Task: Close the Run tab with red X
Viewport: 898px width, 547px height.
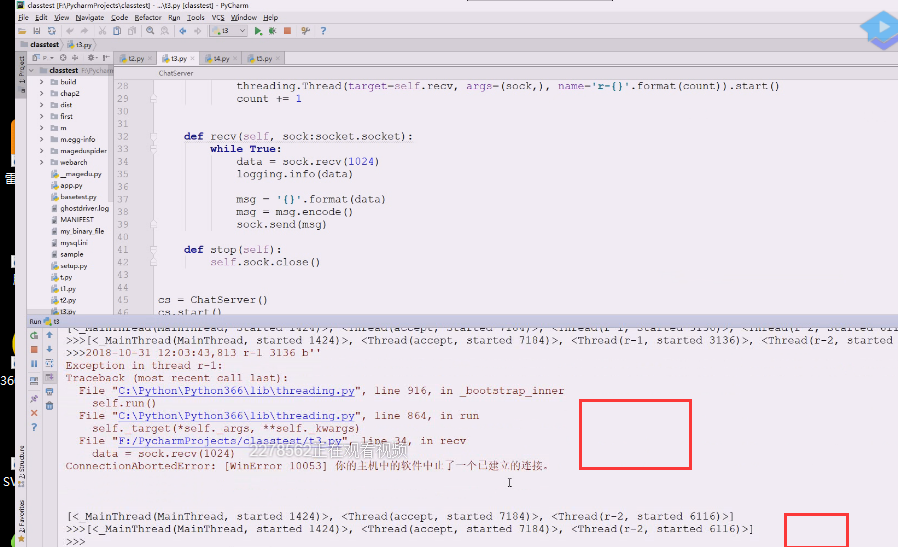Action: coord(34,413)
